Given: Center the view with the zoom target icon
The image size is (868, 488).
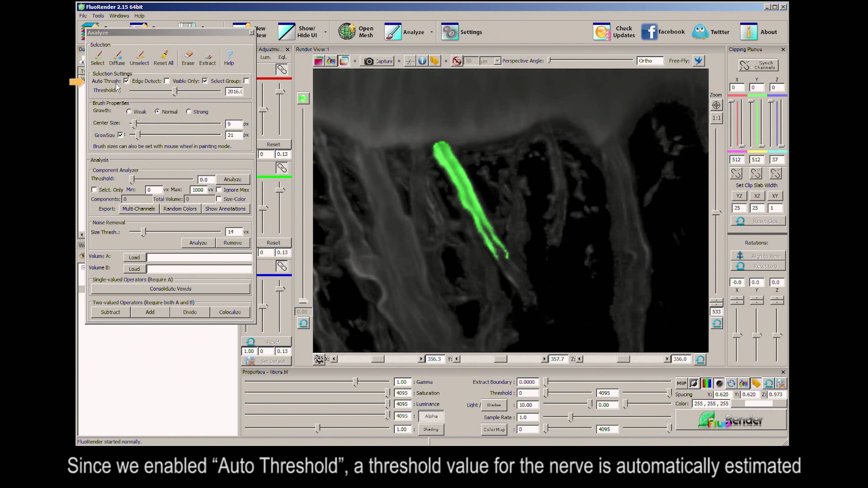Looking at the screenshot, I should 716,105.
